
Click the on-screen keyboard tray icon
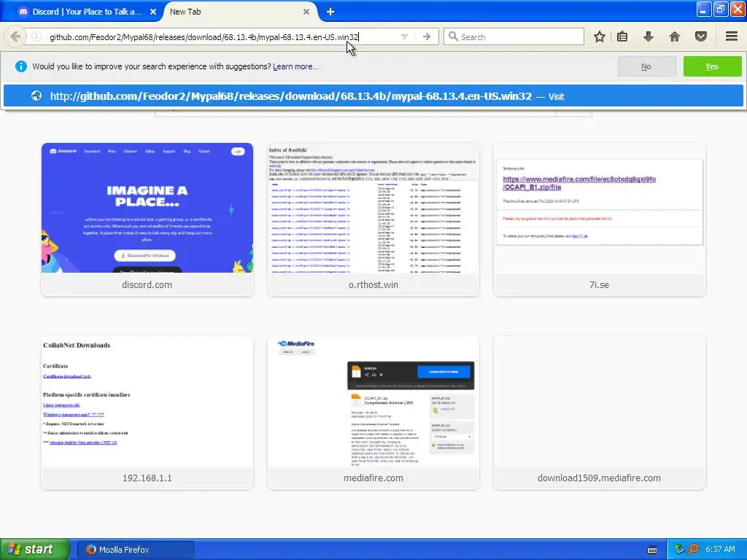(652, 550)
